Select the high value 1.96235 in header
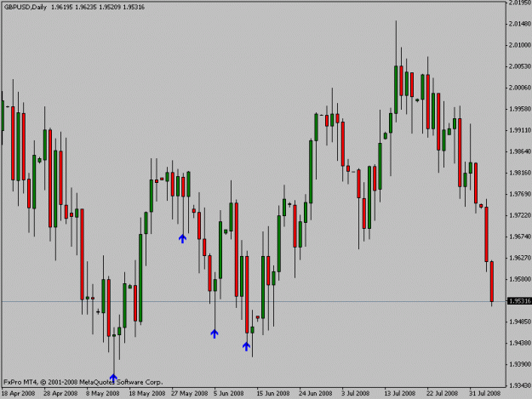Image resolution: width=532 pixels, height=399 pixels. [86, 7]
